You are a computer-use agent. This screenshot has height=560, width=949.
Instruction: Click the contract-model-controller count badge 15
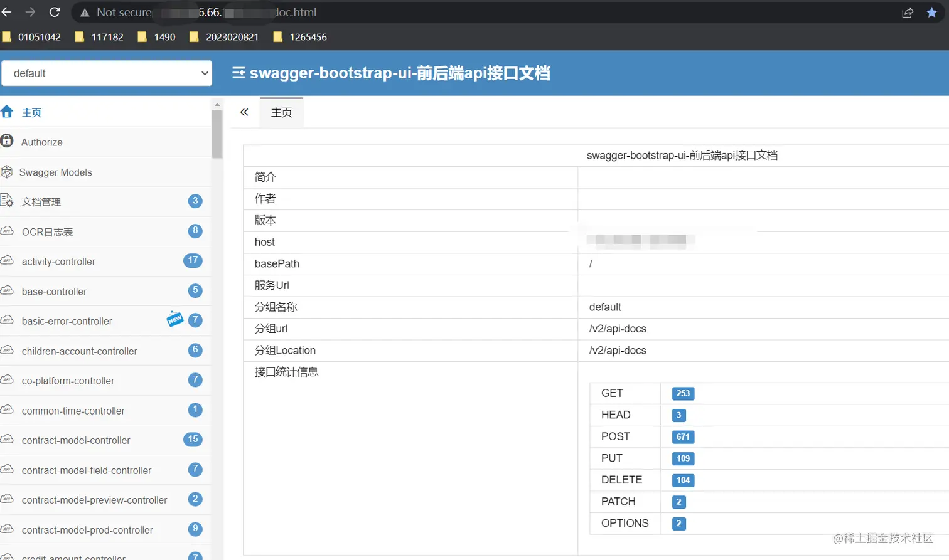[x=193, y=439]
